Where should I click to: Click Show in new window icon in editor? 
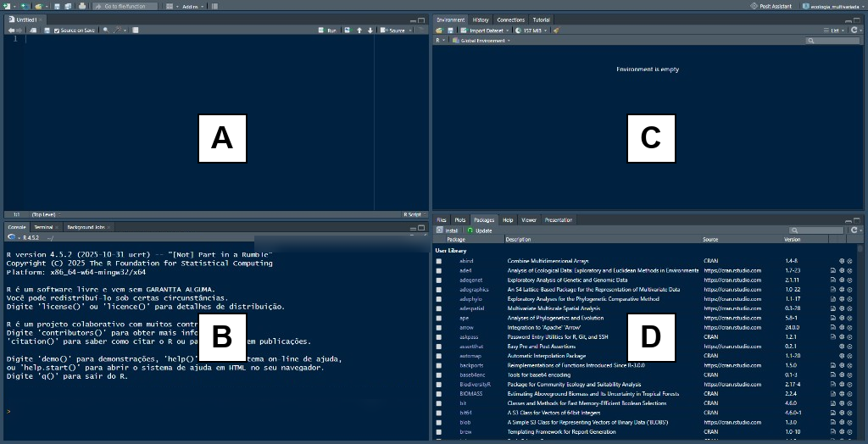click(x=33, y=31)
